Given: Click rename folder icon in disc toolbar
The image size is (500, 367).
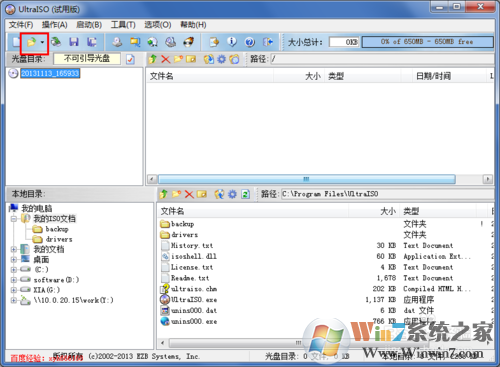Looking at the screenshot, I should pyautogui.click(x=191, y=59).
